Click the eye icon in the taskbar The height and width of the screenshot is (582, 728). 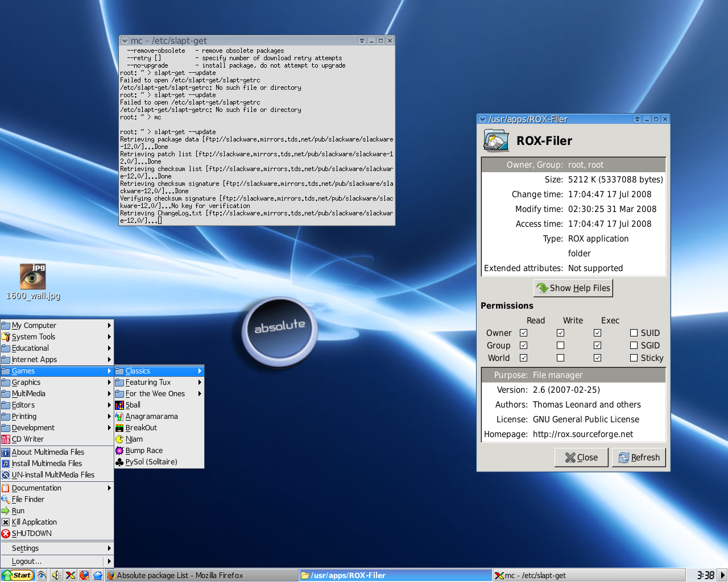click(x=42, y=575)
